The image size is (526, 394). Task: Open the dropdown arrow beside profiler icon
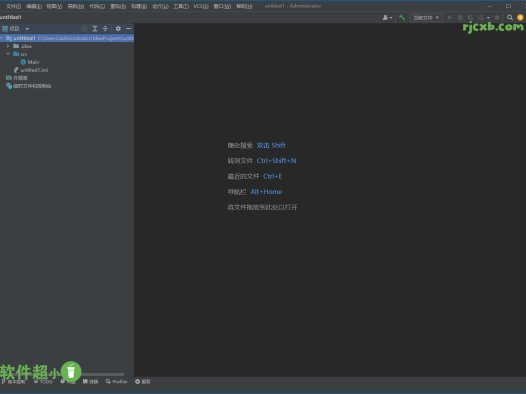(488, 17)
